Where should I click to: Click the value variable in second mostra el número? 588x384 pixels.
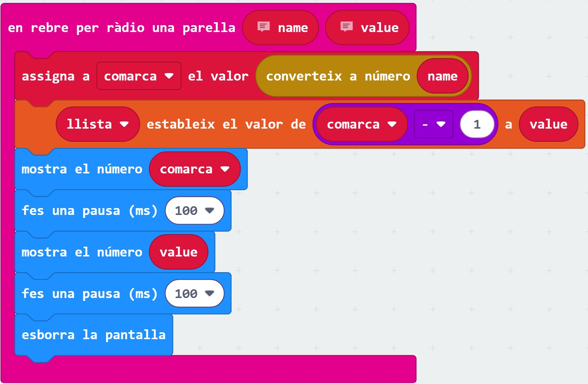(x=179, y=252)
